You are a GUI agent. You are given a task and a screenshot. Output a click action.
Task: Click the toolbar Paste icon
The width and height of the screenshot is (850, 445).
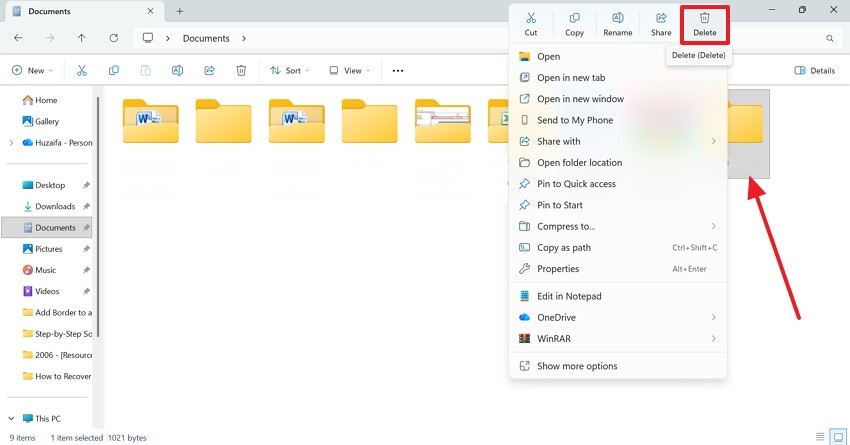(145, 70)
